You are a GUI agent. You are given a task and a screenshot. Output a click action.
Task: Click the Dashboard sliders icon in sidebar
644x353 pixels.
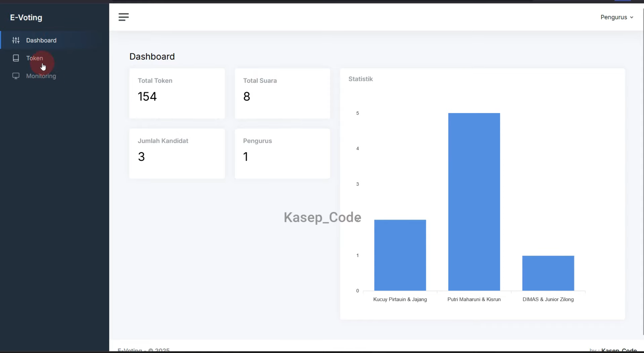pyautogui.click(x=16, y=40)
